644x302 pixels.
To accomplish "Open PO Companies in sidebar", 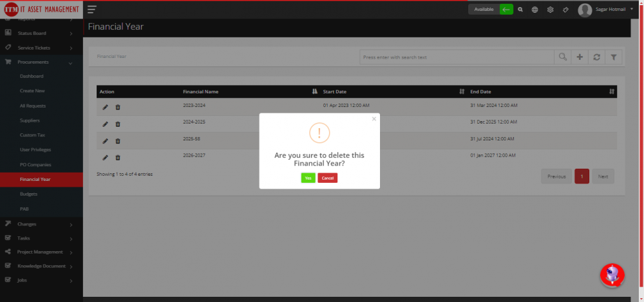I will [x=35, y=165].
